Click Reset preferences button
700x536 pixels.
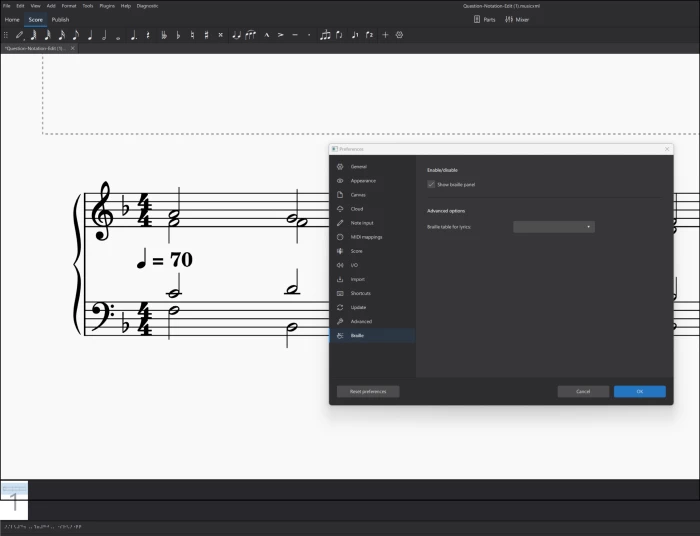(367, 391)
